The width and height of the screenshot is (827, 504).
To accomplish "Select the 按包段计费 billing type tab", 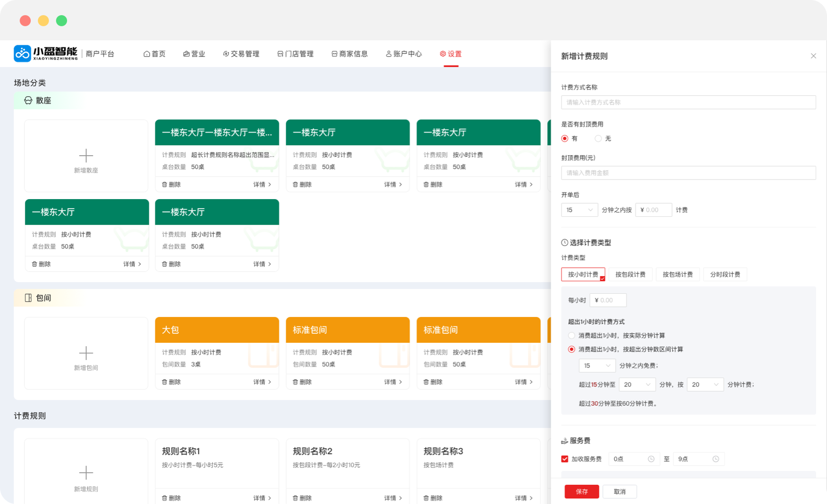I will pyautogui.click(x=630, y=274).
